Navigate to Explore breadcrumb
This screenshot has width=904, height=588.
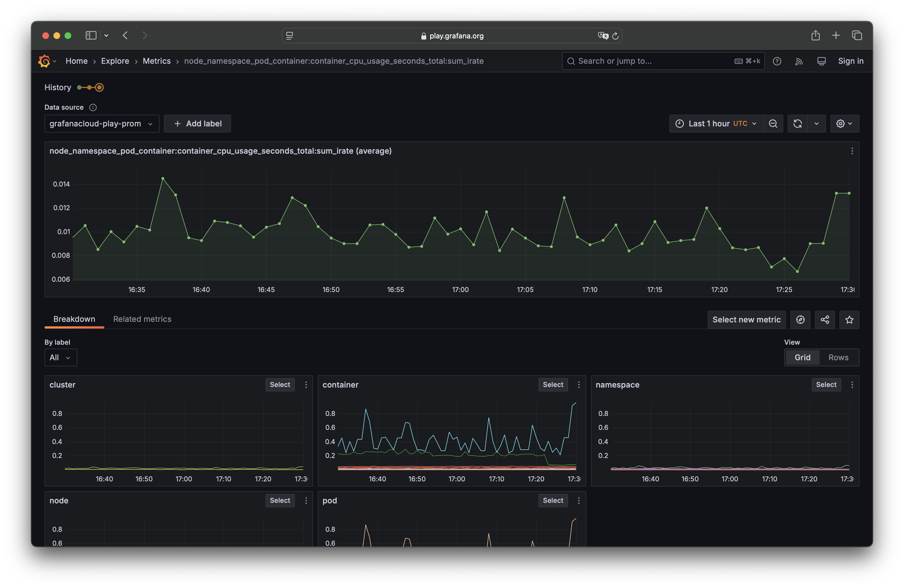(115, 61)
